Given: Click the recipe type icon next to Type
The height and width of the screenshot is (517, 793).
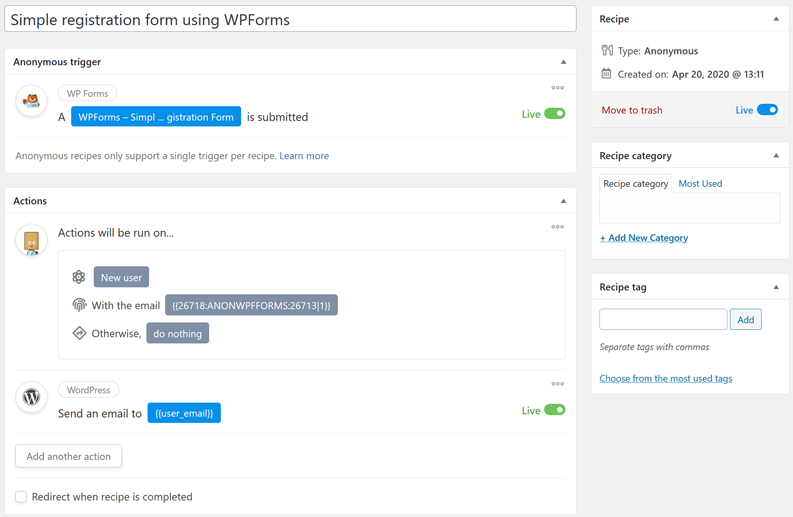Looking at the screenshot, I should (x=607, y=51).
